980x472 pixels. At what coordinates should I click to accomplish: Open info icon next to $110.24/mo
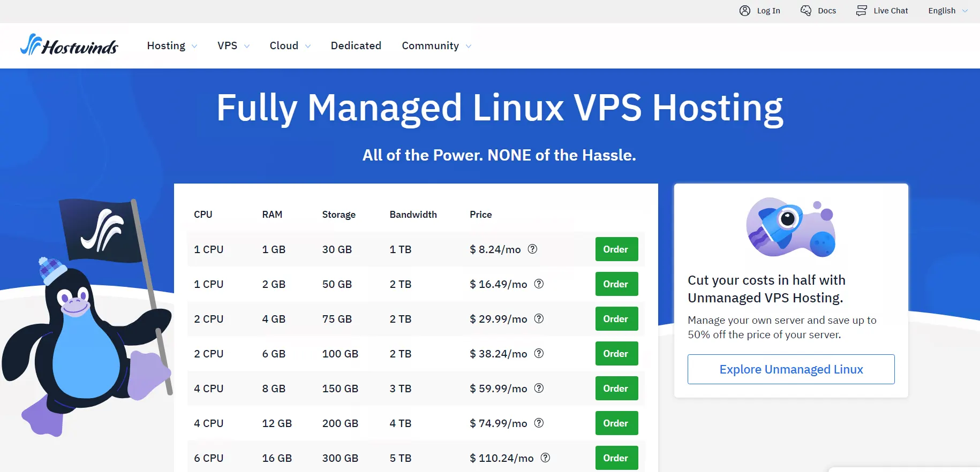click(546, 458)
